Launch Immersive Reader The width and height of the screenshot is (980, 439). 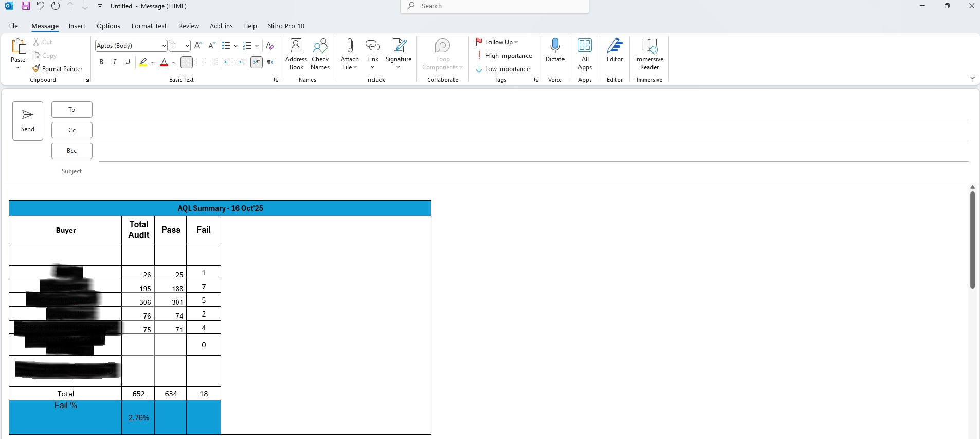pyautogui.click(x=649, y=54)
